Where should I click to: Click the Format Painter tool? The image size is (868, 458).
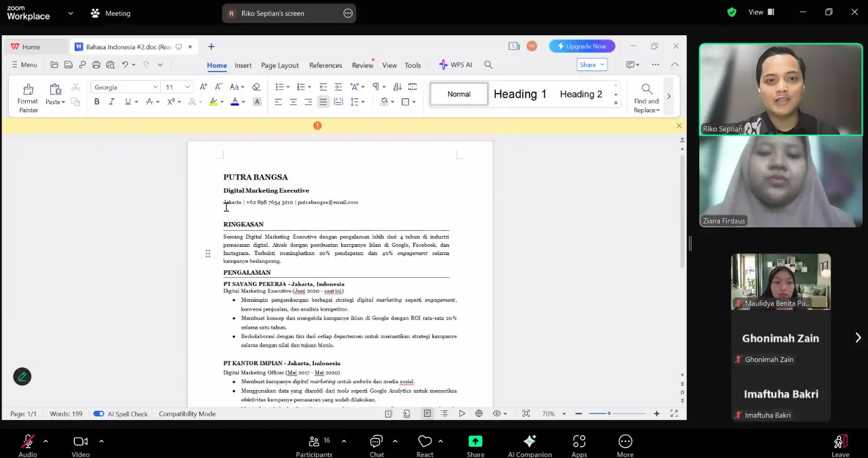28,98
